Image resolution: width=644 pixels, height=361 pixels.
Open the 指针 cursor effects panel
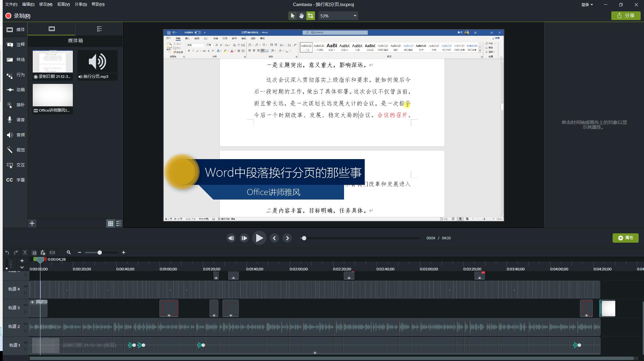(16, 105)
